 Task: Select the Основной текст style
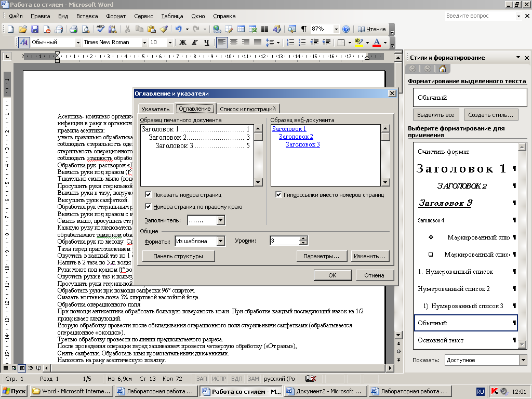coord(467,340)
